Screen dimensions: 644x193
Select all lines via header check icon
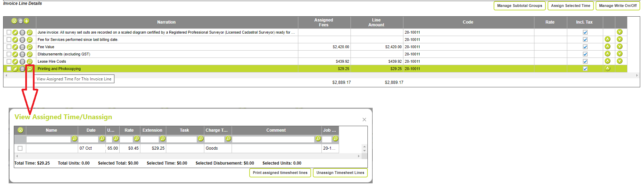[x=14, y=21]
